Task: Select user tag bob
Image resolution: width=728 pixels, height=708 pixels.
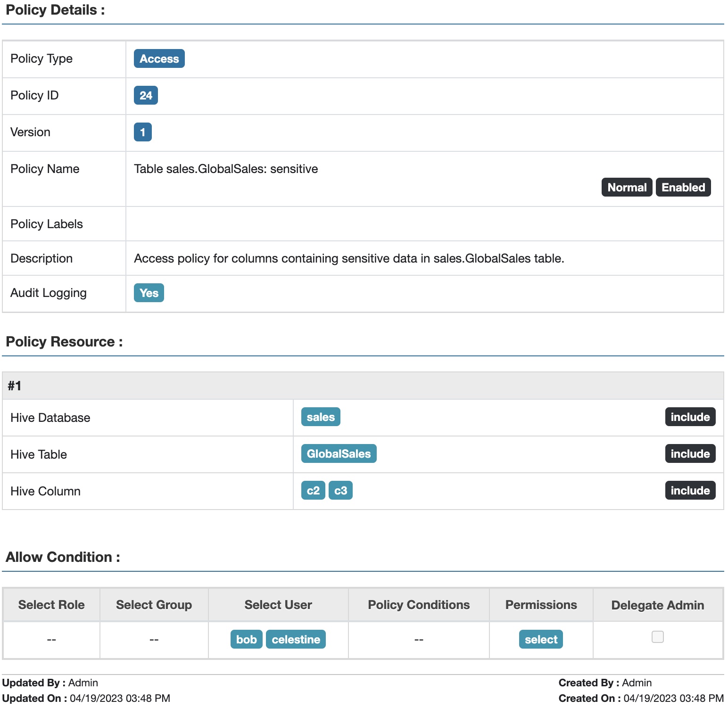Action: coord(246,640)
